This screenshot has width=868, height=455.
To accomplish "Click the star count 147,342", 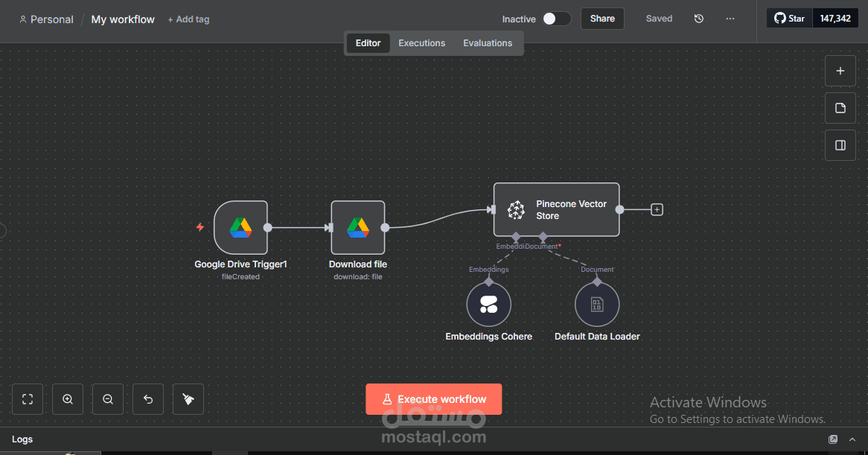I will point(835,19).
